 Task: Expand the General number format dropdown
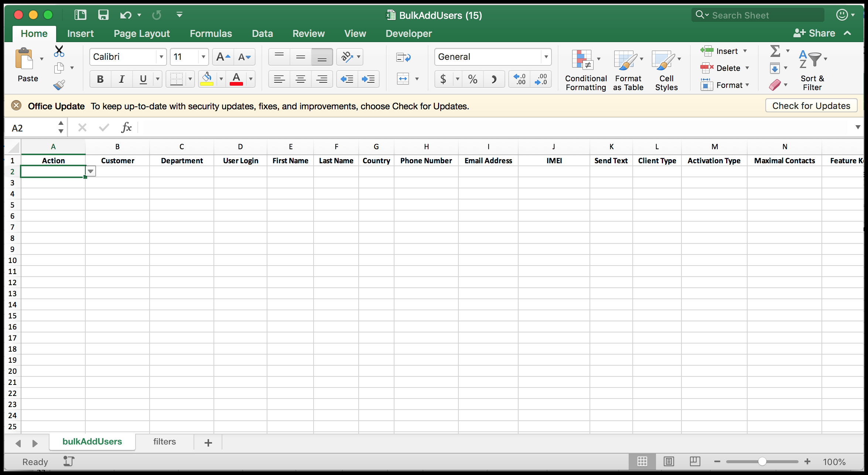click(x=546, y=57)
